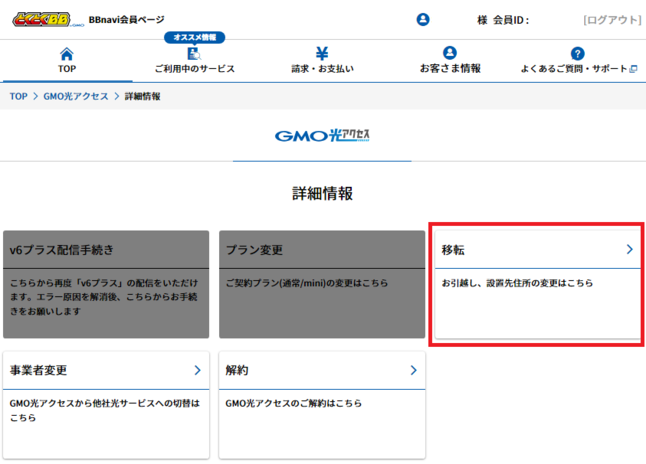Go to GMO光アクセス in breadcrumb
646x464 pixels.
tap(76, 96)
